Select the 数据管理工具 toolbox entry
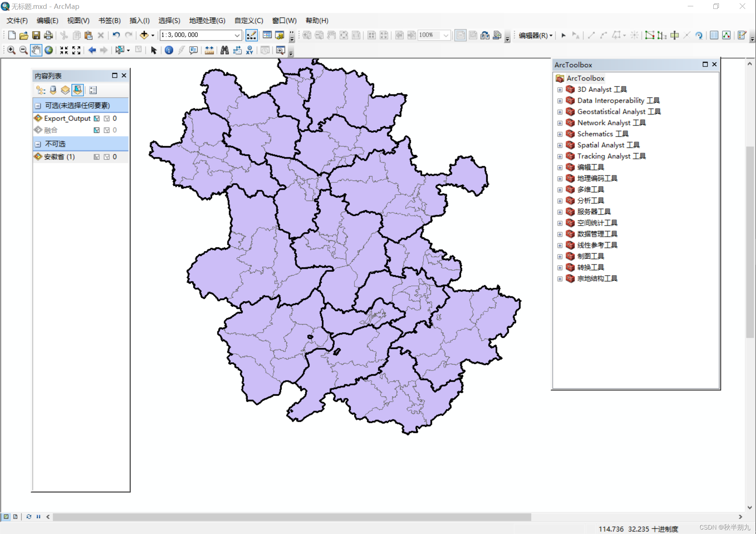This screenshot has height=534, width=756. pyautogui.click(x=597, y=234)
